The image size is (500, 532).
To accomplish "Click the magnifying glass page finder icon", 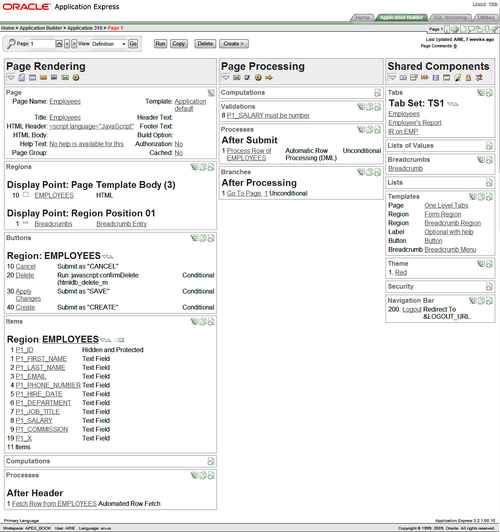I will [x=11, y=44].
